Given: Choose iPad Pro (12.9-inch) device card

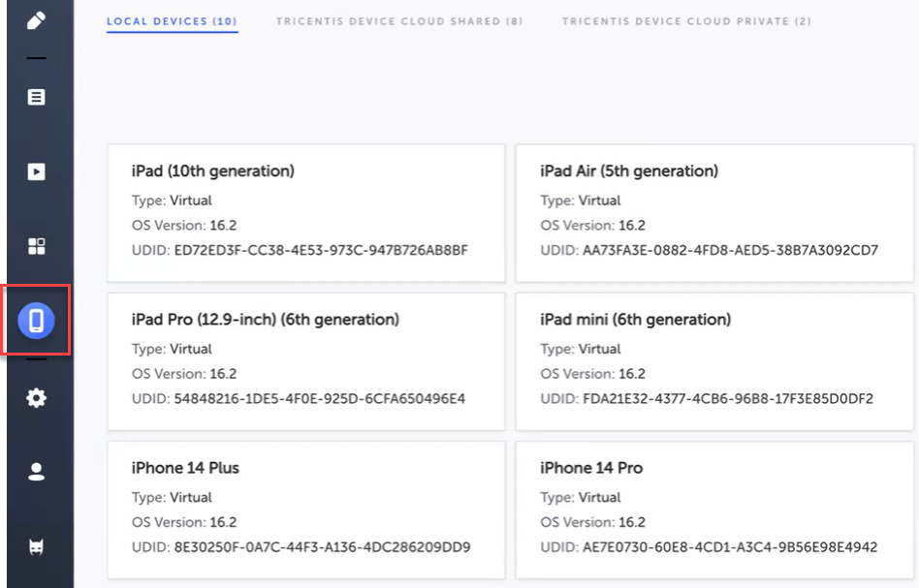Looking at the screenshot, I should point(305,361).
